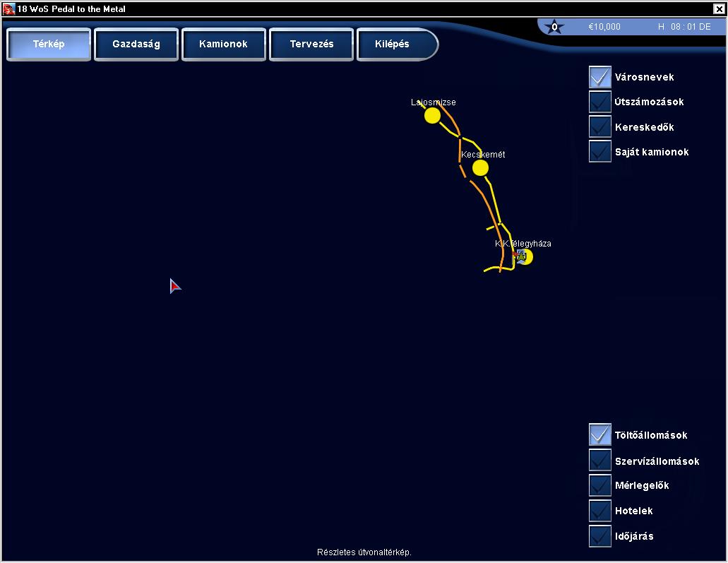Turn on the Időjárás weather checkbox
The width and height of the screenshot is (728, 563).
pyautogui.click(x=600, y=536)
